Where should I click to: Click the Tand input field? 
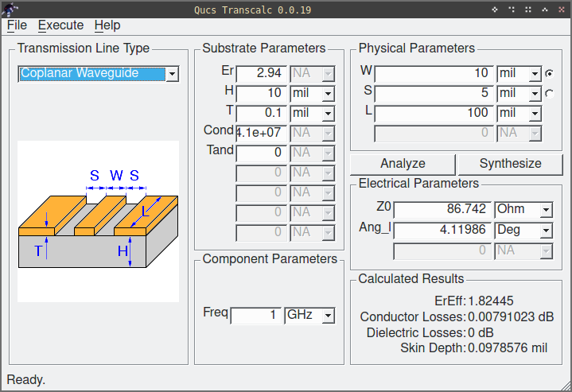(x=261, y=153)
